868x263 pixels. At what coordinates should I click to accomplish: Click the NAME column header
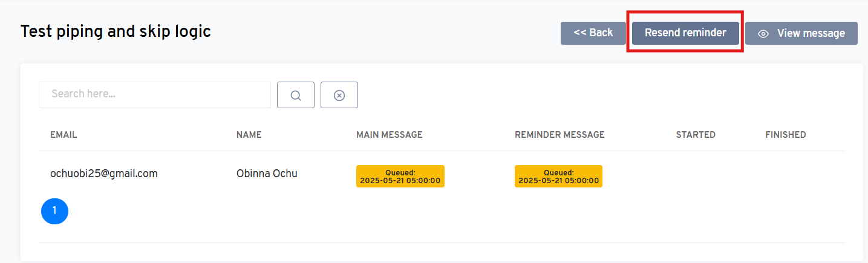[249, 135]
